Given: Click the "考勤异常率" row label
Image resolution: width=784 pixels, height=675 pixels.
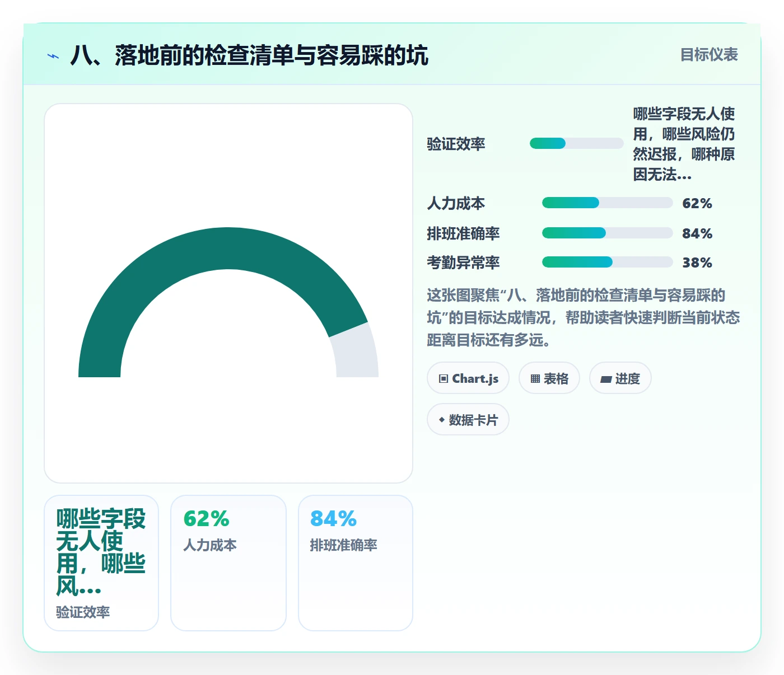Looking at the screenshot, I should pyautogui.click(x=463, y=262).
